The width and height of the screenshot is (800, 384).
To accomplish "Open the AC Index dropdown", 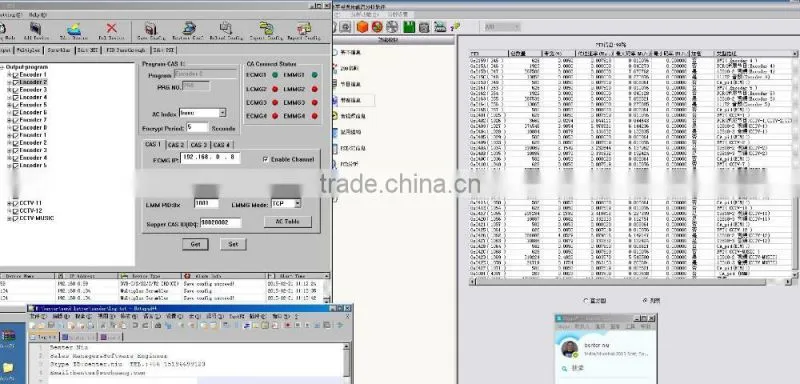I will [222, 113].
